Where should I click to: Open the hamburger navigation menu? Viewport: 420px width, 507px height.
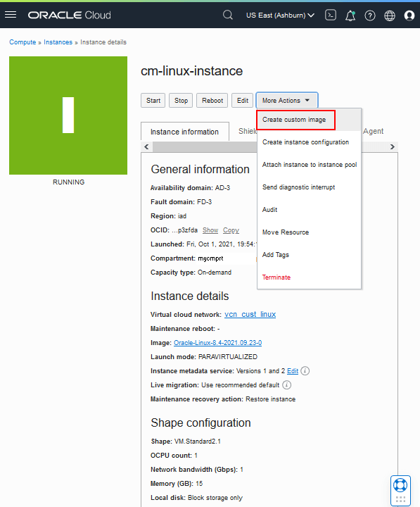[x=11, y=15]
